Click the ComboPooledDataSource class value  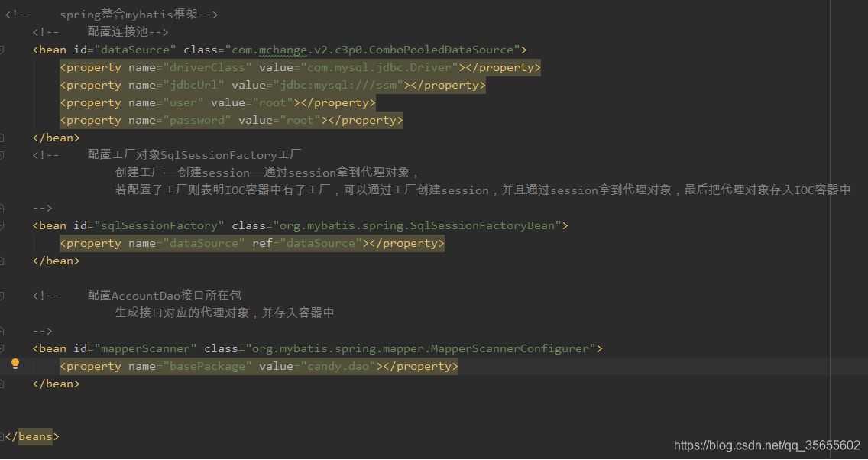tap(373, 50)
